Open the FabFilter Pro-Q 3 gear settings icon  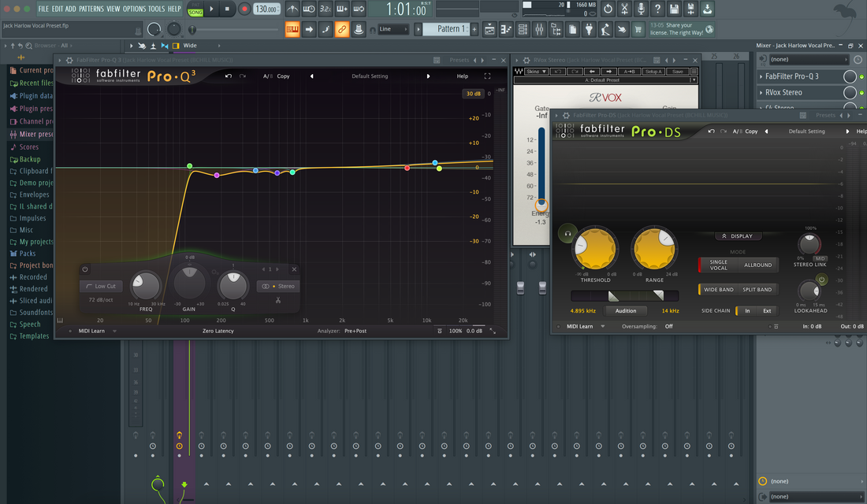(70, 61)
